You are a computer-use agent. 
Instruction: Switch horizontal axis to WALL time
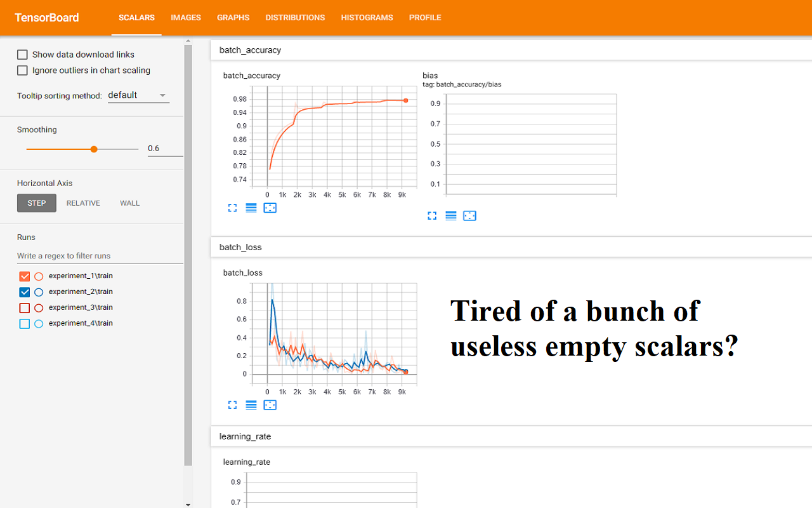click(129, 203)
